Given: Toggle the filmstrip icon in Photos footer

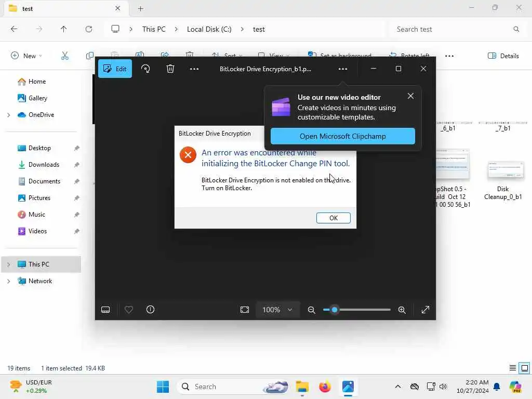Looking at the screenshot, I should (x=105, y=310).
